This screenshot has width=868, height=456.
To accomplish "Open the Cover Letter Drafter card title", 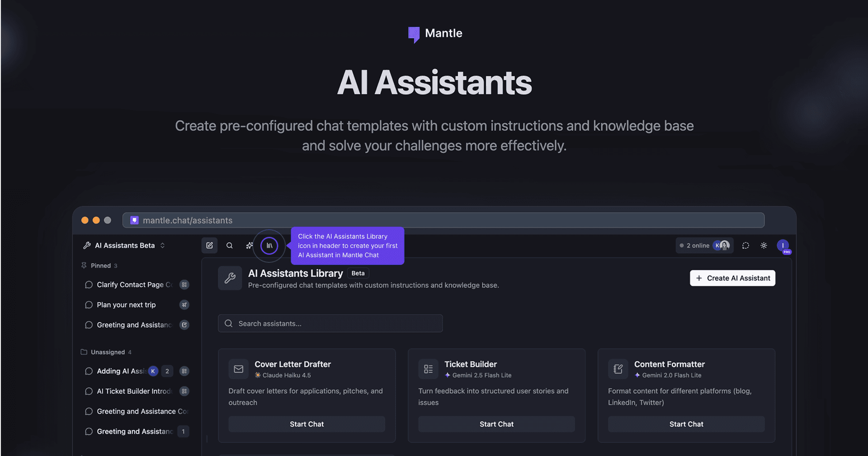I will point(292,364).
